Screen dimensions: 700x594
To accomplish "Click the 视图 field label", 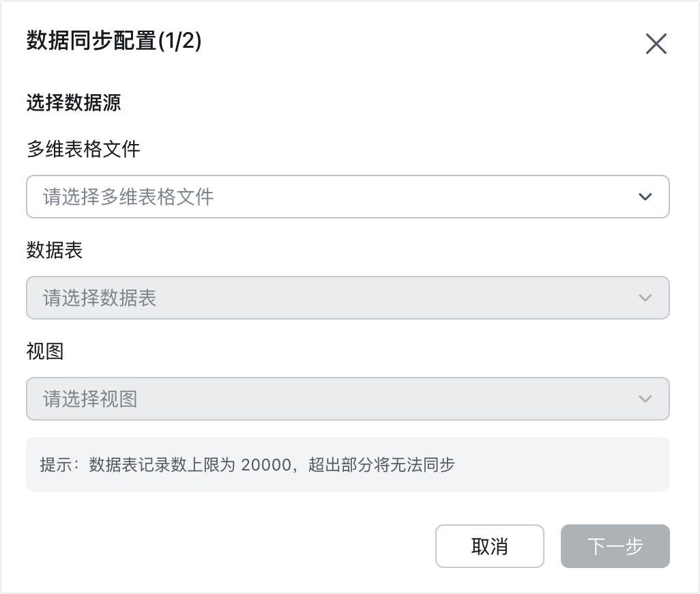I will pyautogui.click(x=45, y=351).
